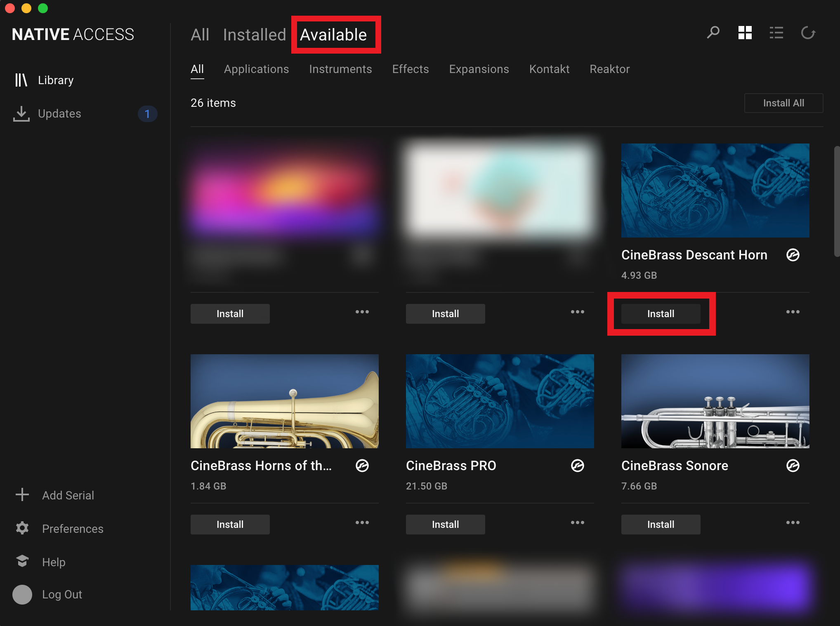Switch to grid view icon
Viewport: 840px width, 626px height.
745,33
